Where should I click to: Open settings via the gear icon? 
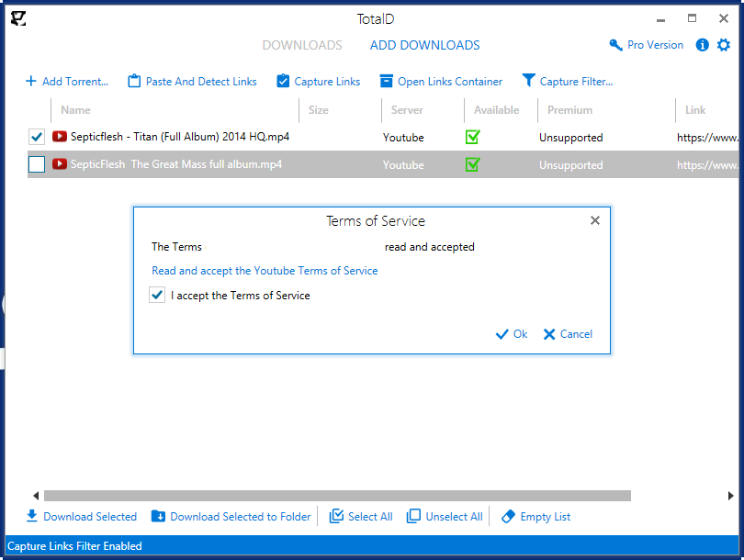(724, 45)
